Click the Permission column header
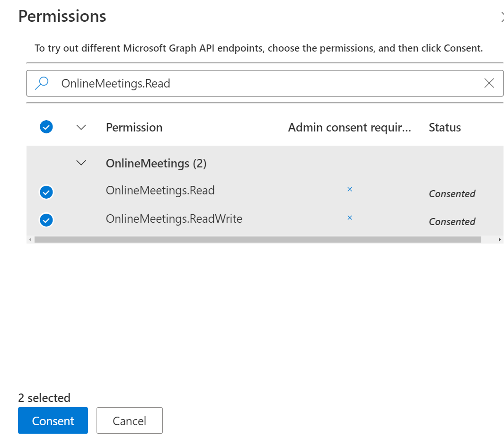The width and height of the screenshot is (504, 437). pyautogui.click(x=134, y=128)
